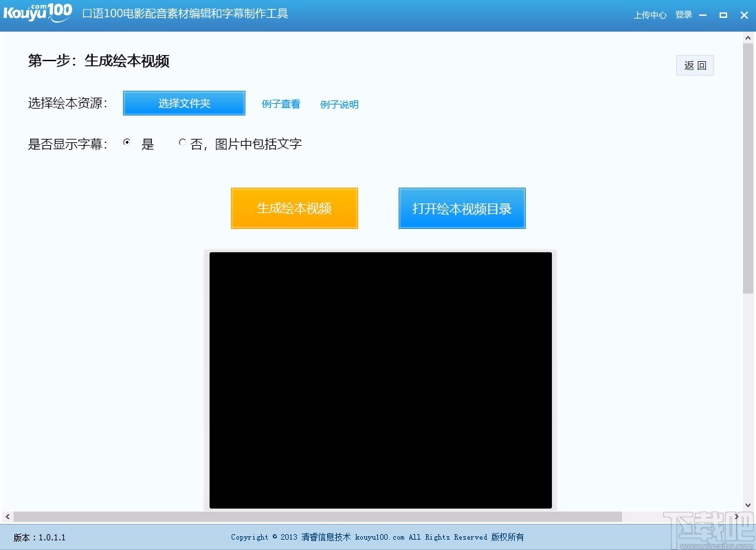Image resolution: width=756 pixels, height=550 pixels.
Task: Click the horizontal scrollbar right arrow
Action: (x=736, y=516)
